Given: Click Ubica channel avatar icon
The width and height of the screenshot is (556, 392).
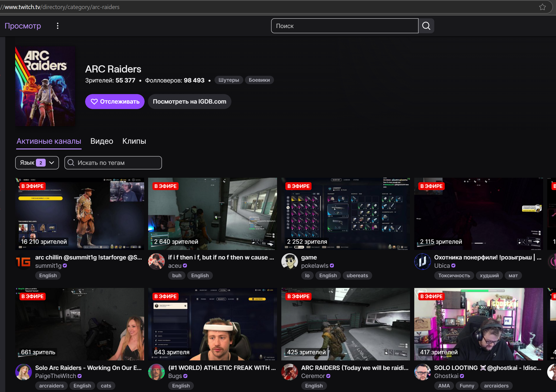Looking at the screenshot, I should [422, 262].
